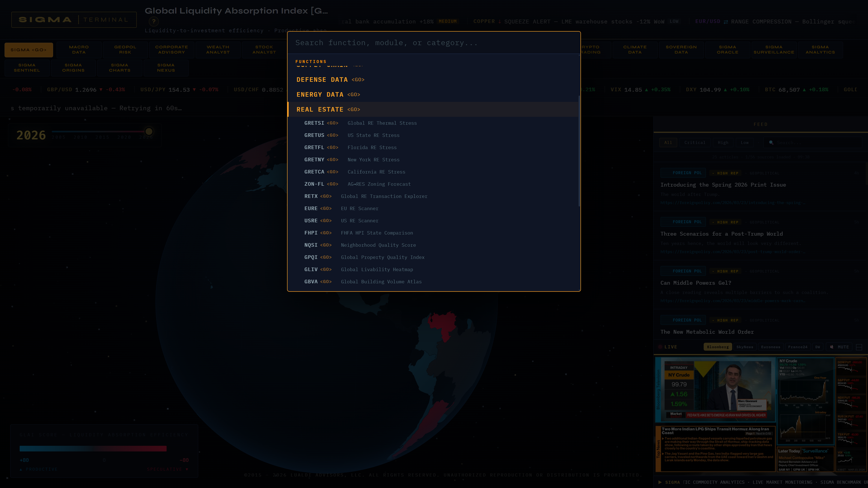The image size is (868, 488).
Task: Run ZON-FL AG→RES Zoning Forecast
Action: 433,184
